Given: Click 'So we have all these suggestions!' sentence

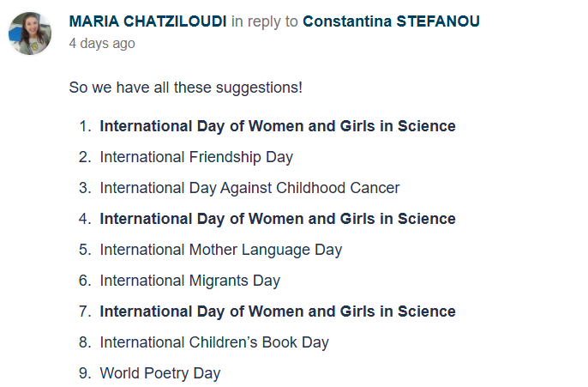Looking at the screenshot, I should coord(185,88).
